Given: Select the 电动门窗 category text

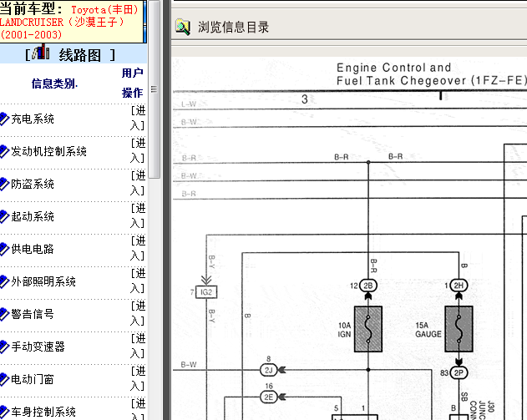Looking at the screenshot, I should point(33,379).
